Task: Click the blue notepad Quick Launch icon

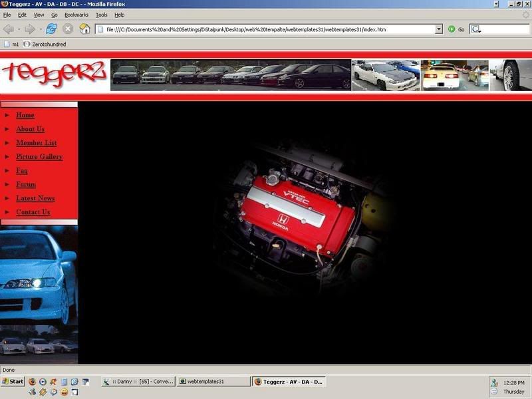Action: [x=64, y=382]
